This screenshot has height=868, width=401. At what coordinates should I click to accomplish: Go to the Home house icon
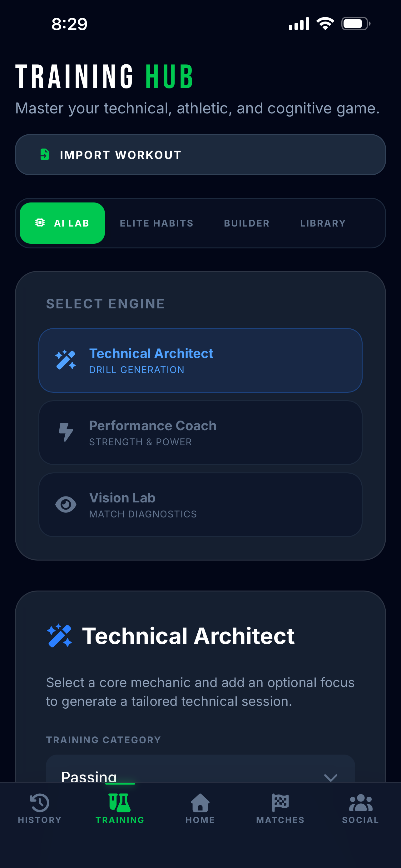(200, 803)
